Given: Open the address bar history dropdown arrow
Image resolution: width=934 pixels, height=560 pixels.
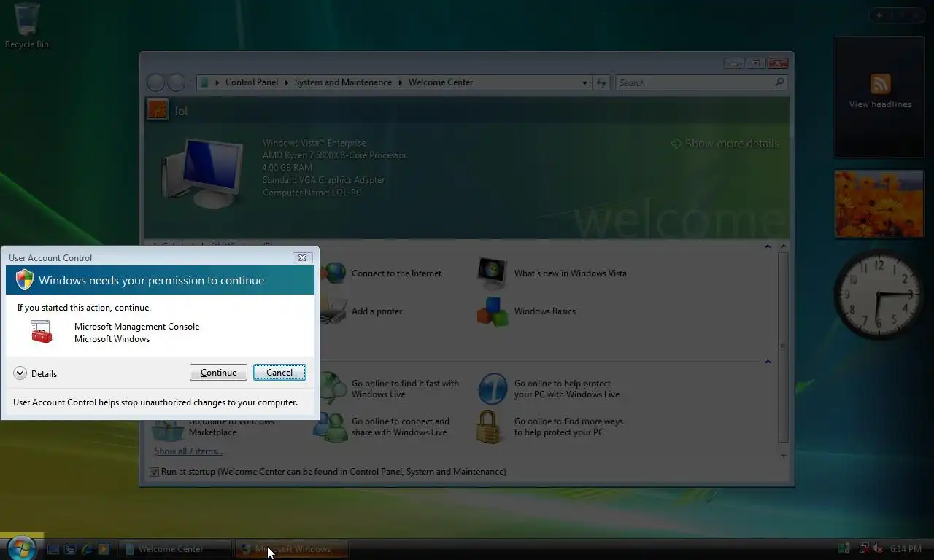Looking at the screenshot, I should tap(584, 82).
